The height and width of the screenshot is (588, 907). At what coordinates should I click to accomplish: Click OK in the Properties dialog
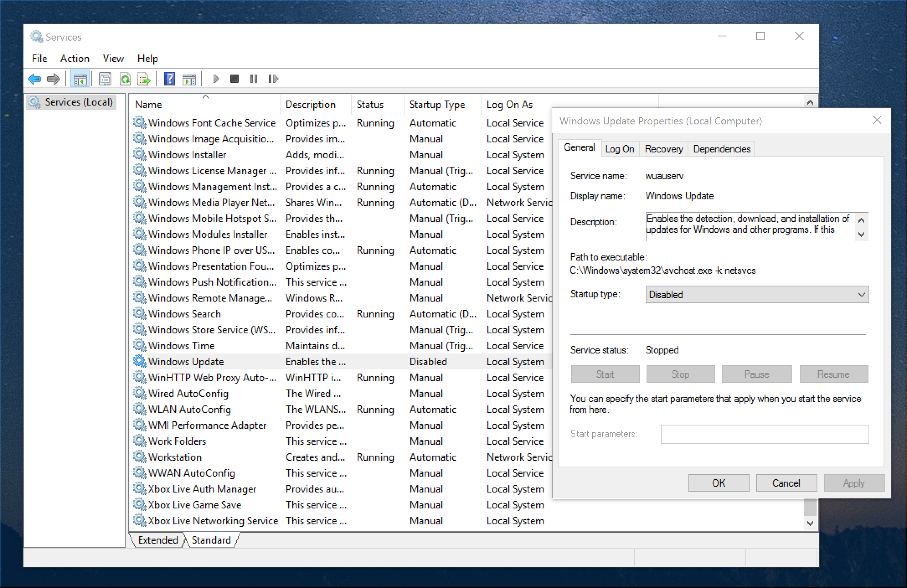[x=719, y=483]
